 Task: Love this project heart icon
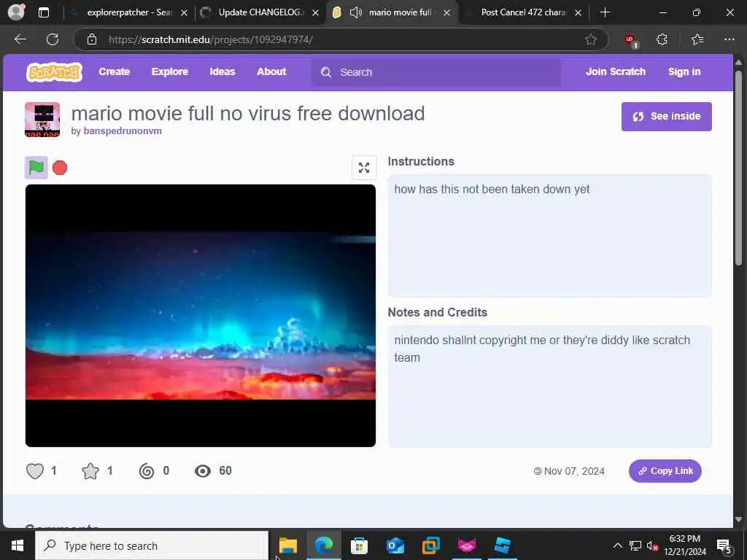point(35,471)
